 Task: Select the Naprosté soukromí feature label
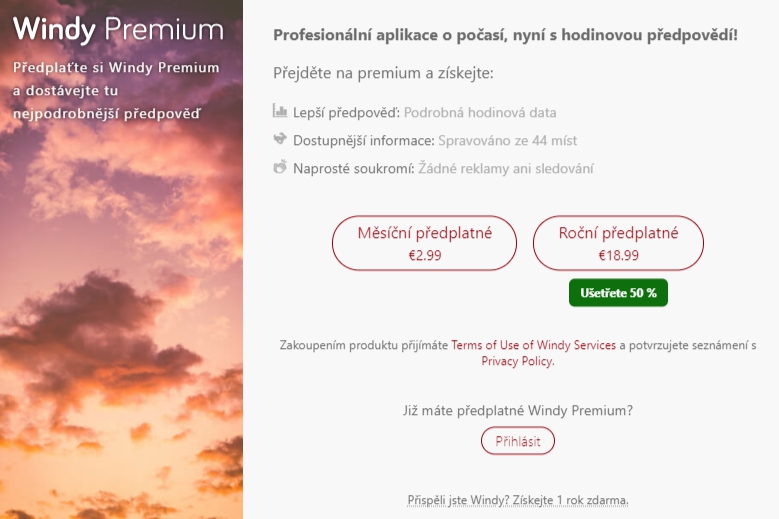[354, 169]
